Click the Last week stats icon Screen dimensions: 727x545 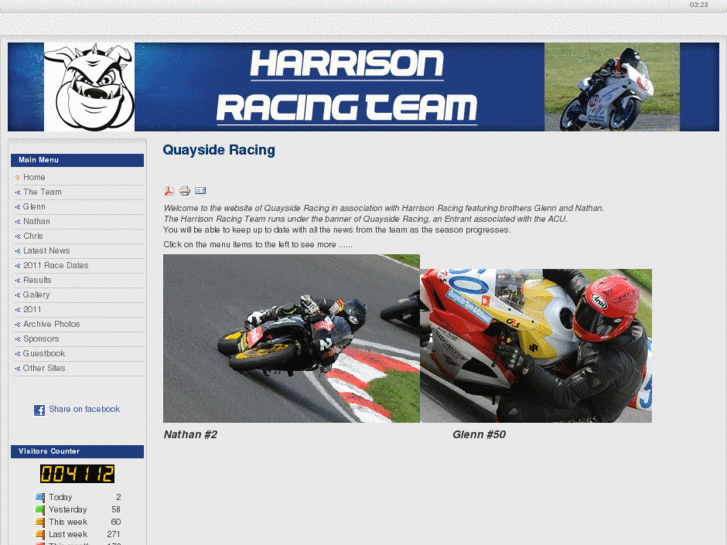(x=40, y=534)
